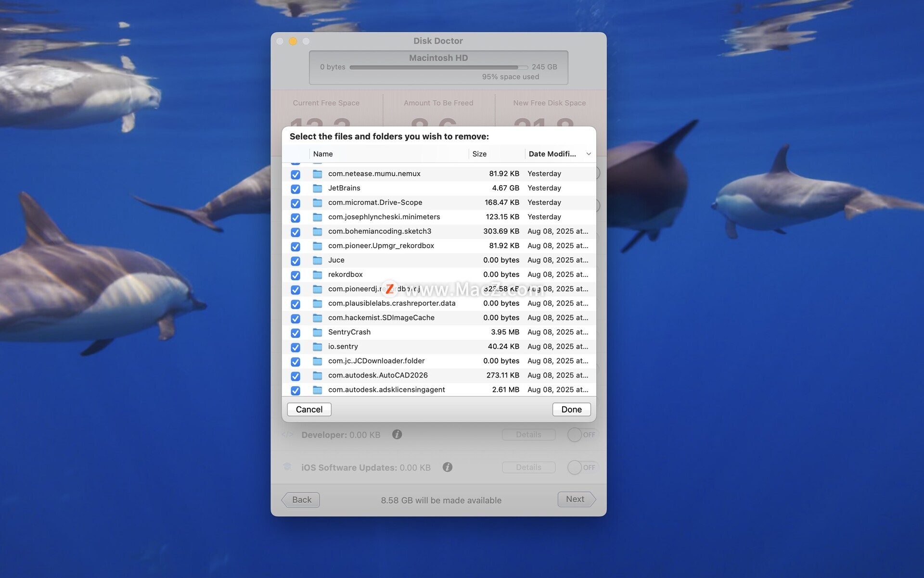This screenshot has width=924, height=578.
Task: Toggle com.josephlyncheski.minimeters checkbox
Action: pyautogui.click(x=295, y=217)
